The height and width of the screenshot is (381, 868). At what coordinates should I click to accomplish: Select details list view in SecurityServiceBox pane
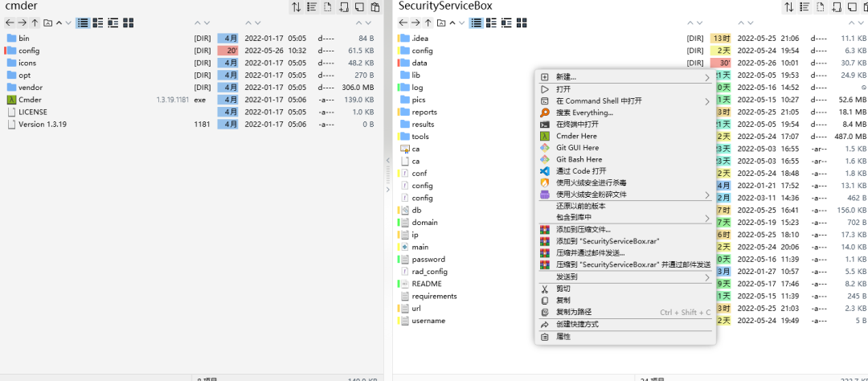[x=476, y=23]
